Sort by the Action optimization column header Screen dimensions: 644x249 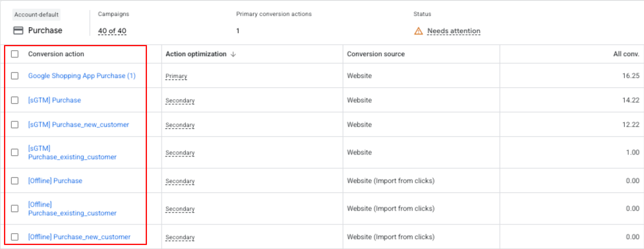click(196, 54)
